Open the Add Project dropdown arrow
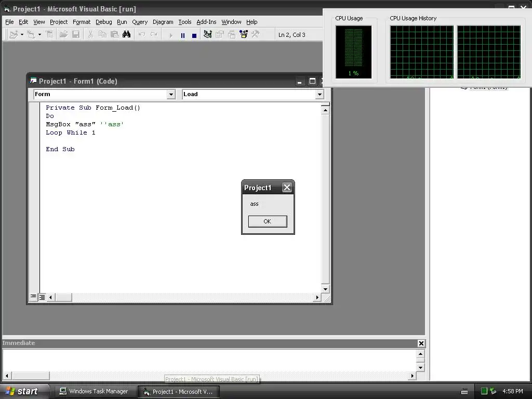This screenshot has height=399, width=532. (22, 35)
